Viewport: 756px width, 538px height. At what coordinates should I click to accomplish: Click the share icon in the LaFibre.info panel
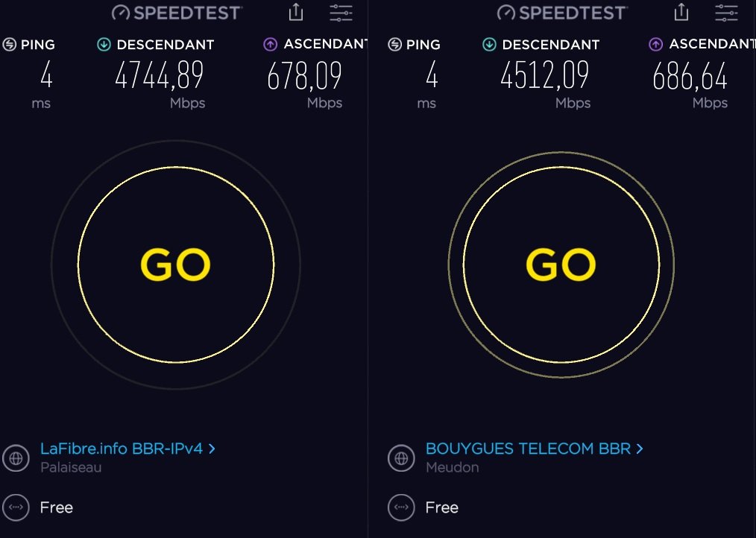click(x=296, y=12)
